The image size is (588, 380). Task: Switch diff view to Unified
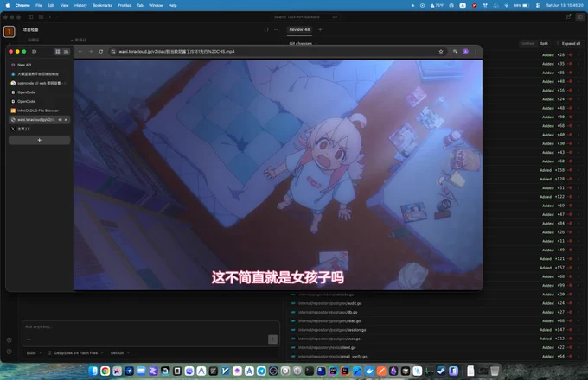pyautogui.click(x=527, y=43)
